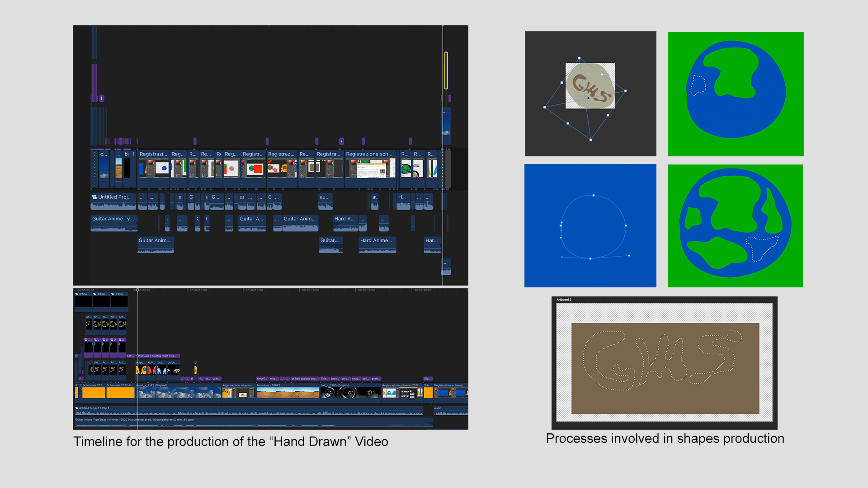
Task: Select the Untitled Project 7 Clip 1 audio clip
Action: coord(249,411)
